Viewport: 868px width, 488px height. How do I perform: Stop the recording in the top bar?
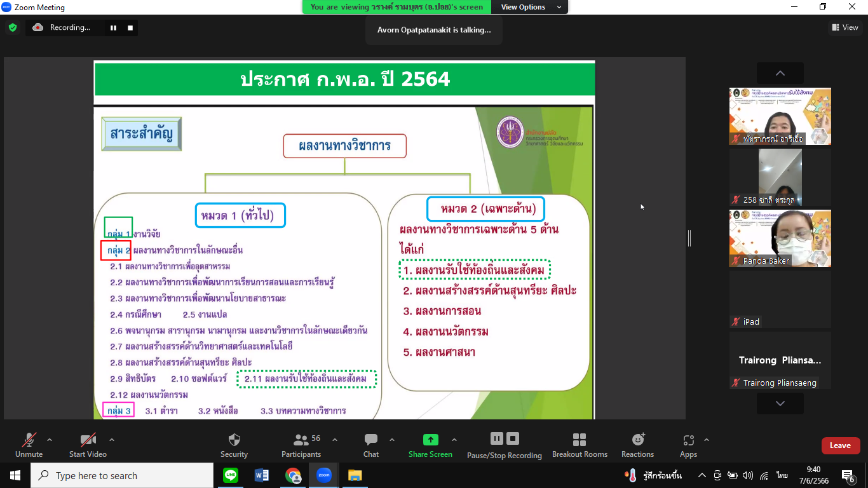click(130, 27)
